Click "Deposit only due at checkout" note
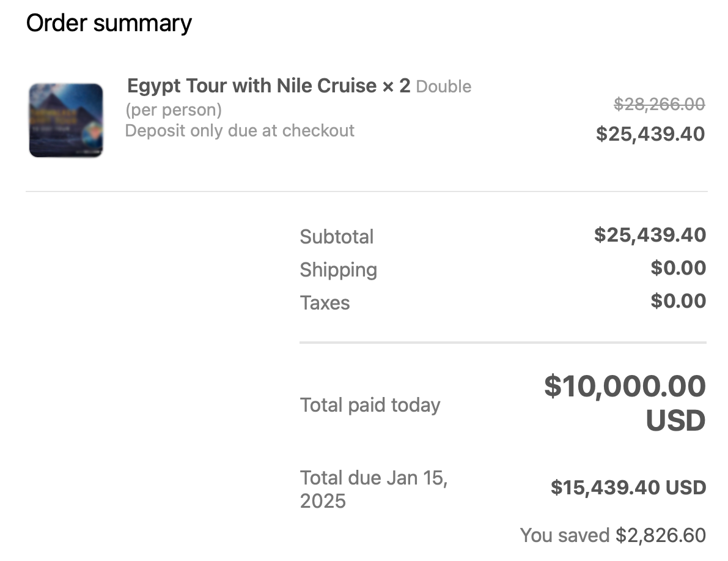728x561 pixels. 240,131
